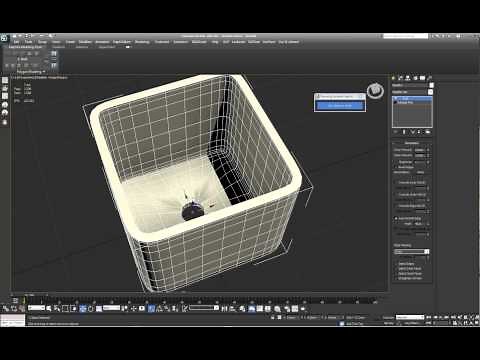The height and width of the screenshot is (360, 480).
Task: Toggle the Angle Snap button
Action: click(x=159, y=309)
